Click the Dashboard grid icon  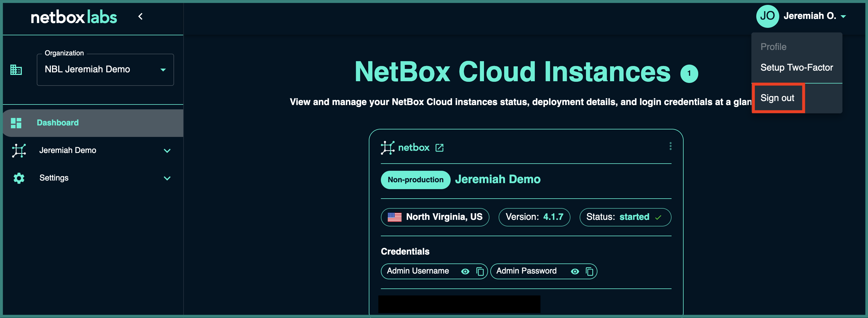16,123
